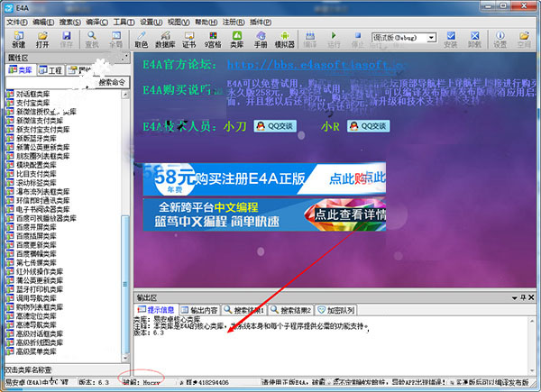Click the 类库 toolbar icon
This screenshot has width=541, height=392.
coord(237,40)
